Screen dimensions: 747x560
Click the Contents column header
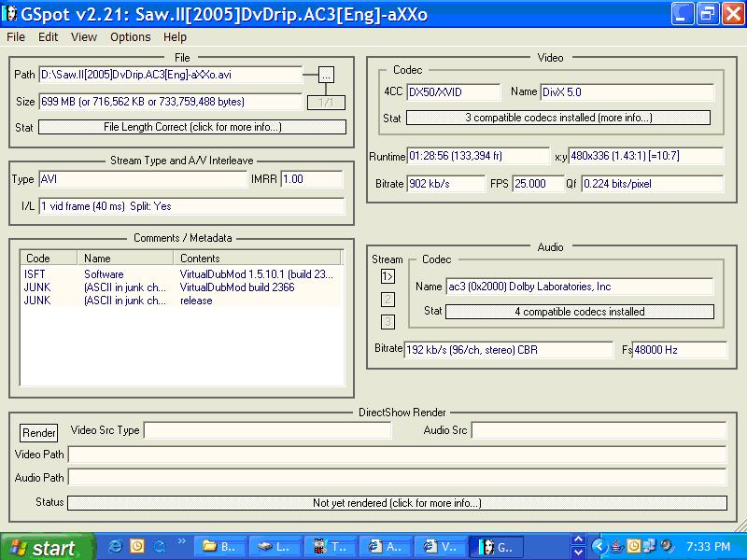pos(258,259)
